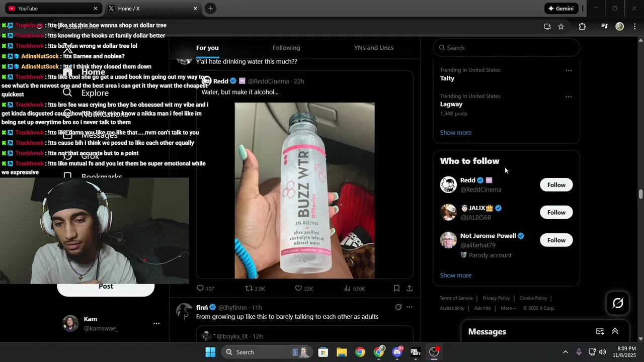Select the Home / X browser tab
The image size is (644, 362).
pyautogui.click(x=153, y=9)
